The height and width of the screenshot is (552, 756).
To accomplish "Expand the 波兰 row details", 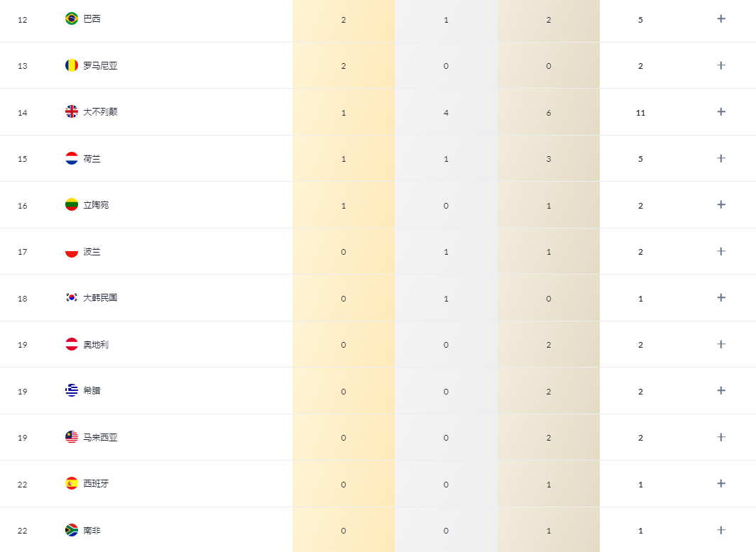I will 721,251.
